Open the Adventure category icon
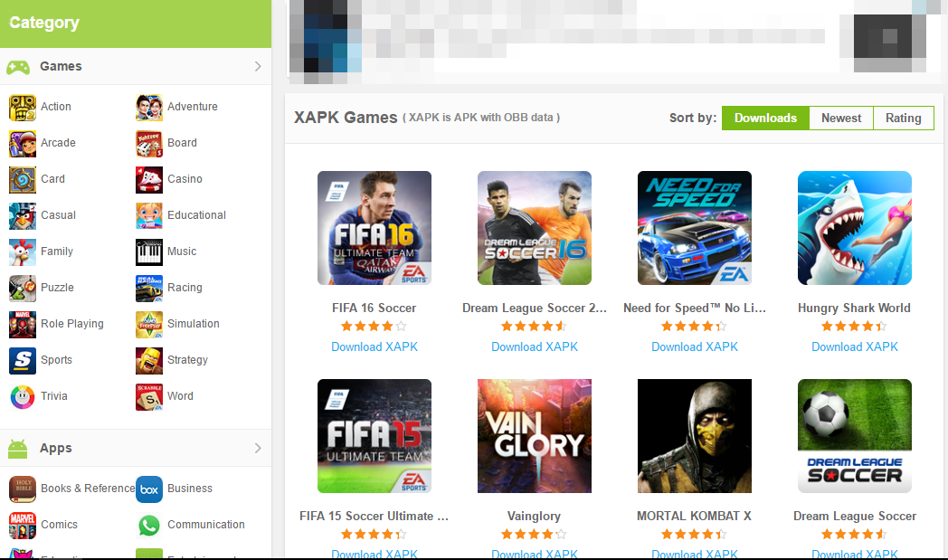 pyautogui.click(x=148, y=108)
